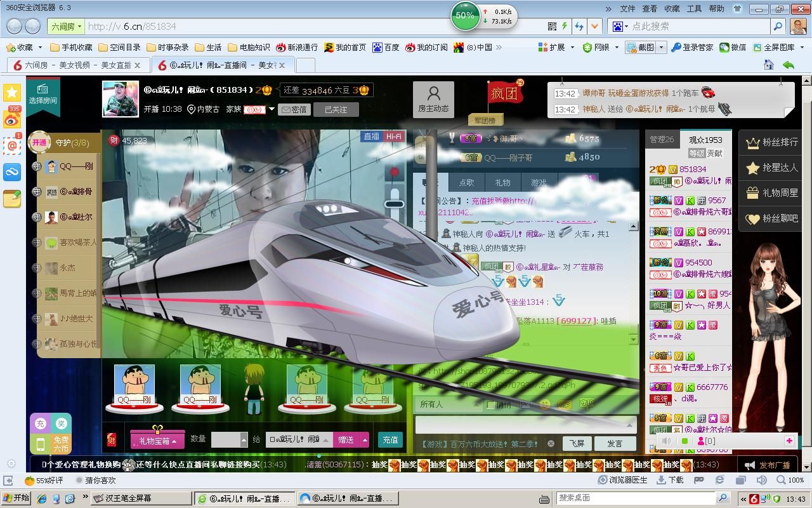The width and height of the screenshot is (812, 508).
Task: Click the 礼物周星 gift icon
Action: pos(752,193)
